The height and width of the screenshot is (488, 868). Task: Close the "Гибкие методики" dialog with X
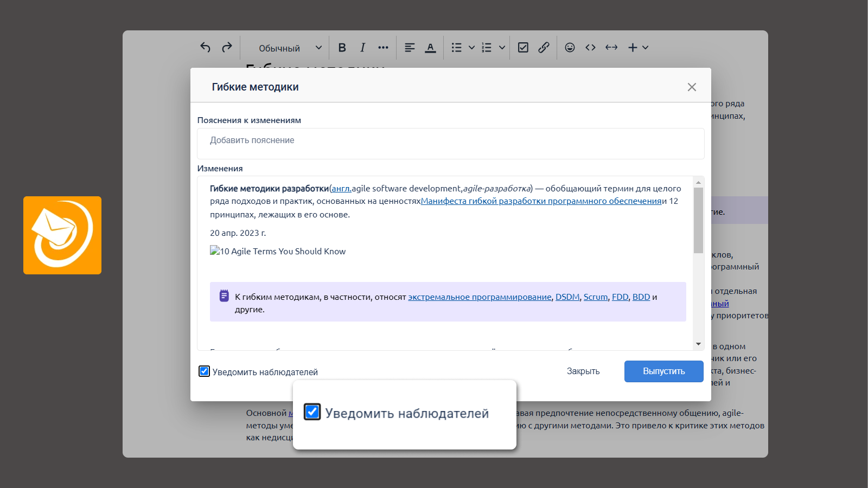click(692, 87)
